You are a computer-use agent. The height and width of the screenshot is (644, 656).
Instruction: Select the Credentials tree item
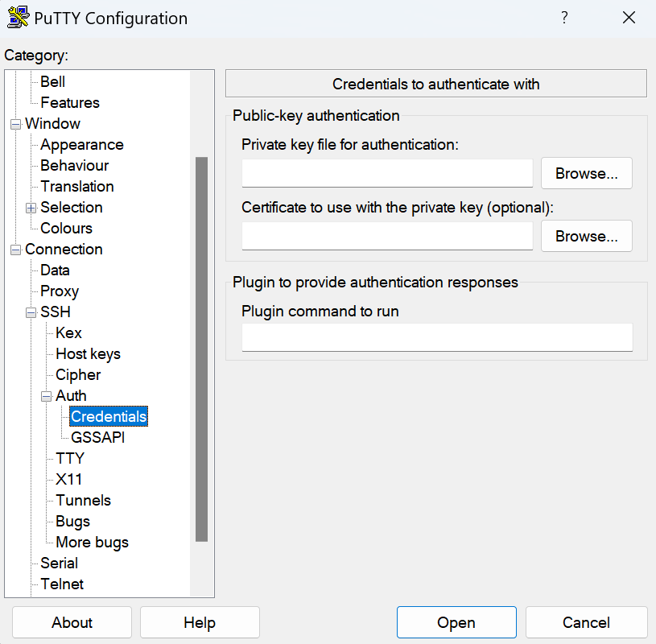pos(109,416)
